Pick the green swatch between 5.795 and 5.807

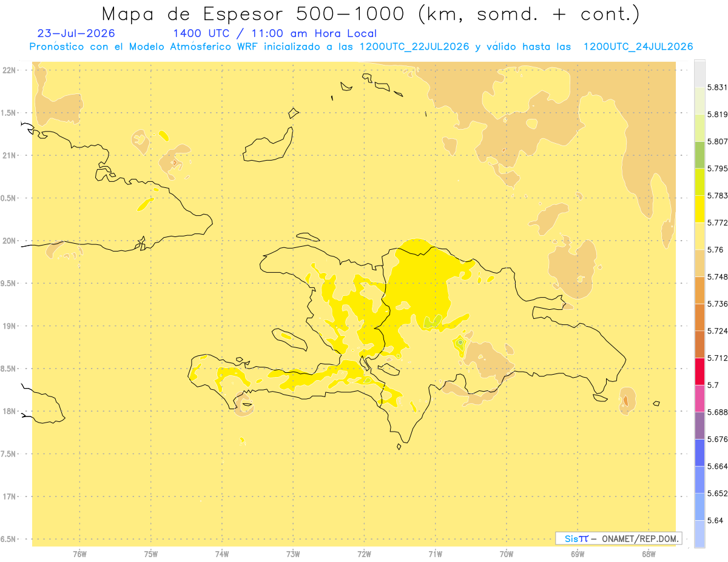click(699, 155)
